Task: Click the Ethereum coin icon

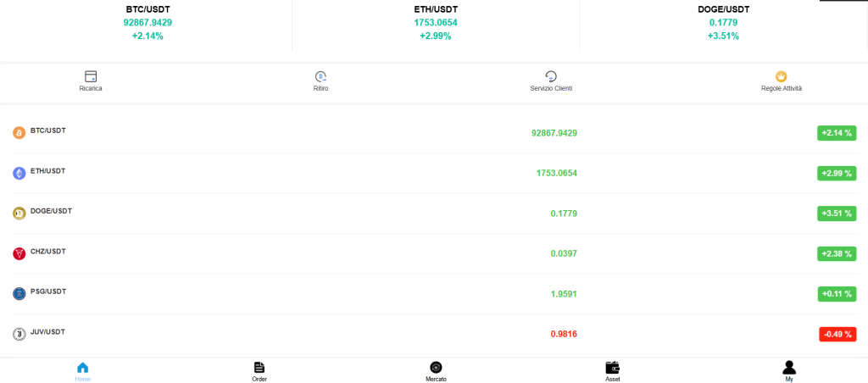Action: pyautogui.click(x=19, y=173)
